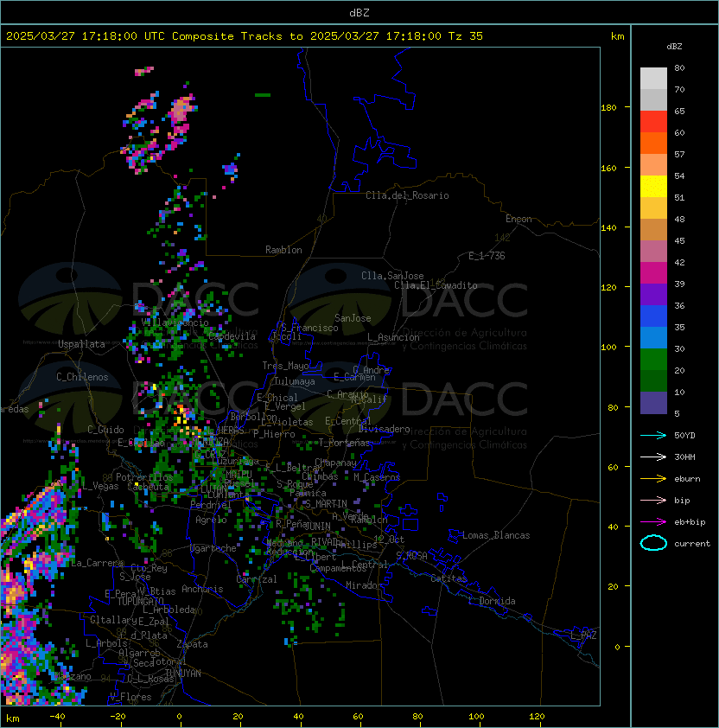Click the C_Chilenos place label
The image size is (719, 728).
[82, 377]
